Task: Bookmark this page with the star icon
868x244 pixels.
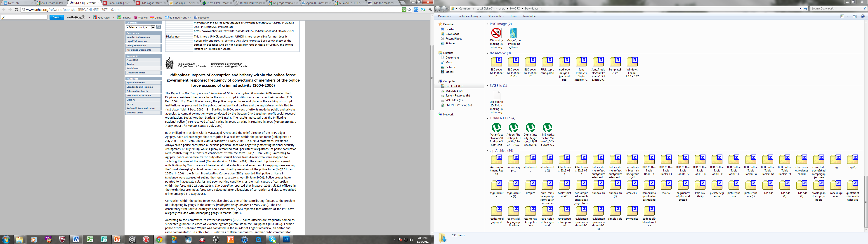Action: (x=409, y=10)
